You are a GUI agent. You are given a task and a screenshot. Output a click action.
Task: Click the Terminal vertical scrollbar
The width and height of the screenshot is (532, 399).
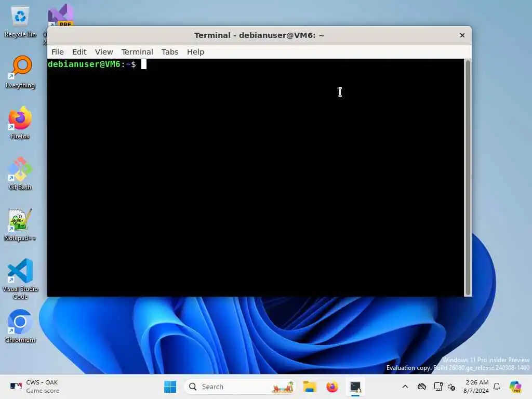(x=468, y=178)
